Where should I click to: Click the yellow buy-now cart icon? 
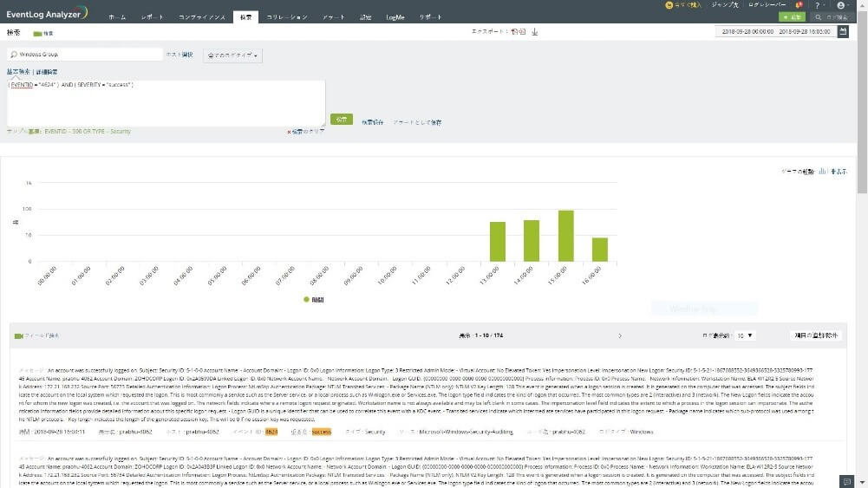669,5
